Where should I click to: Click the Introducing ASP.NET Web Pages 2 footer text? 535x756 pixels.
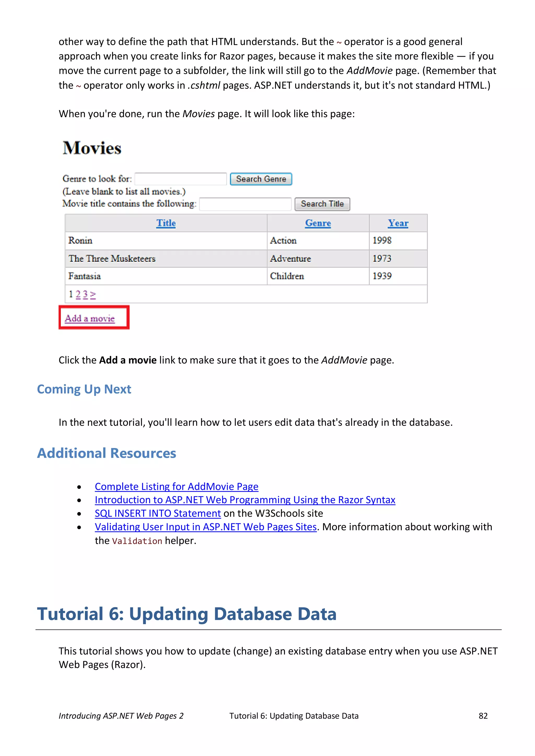(x=121, y=716)
